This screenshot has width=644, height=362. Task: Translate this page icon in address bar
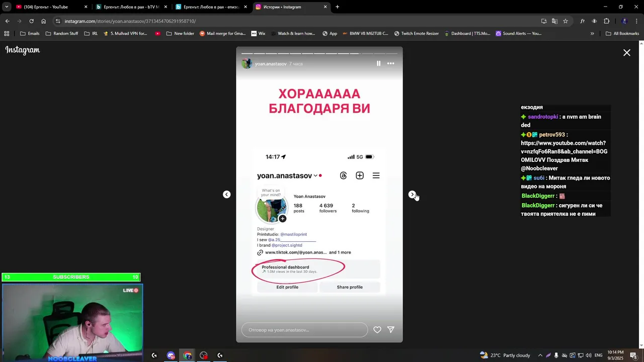click(x=554, y=21)
